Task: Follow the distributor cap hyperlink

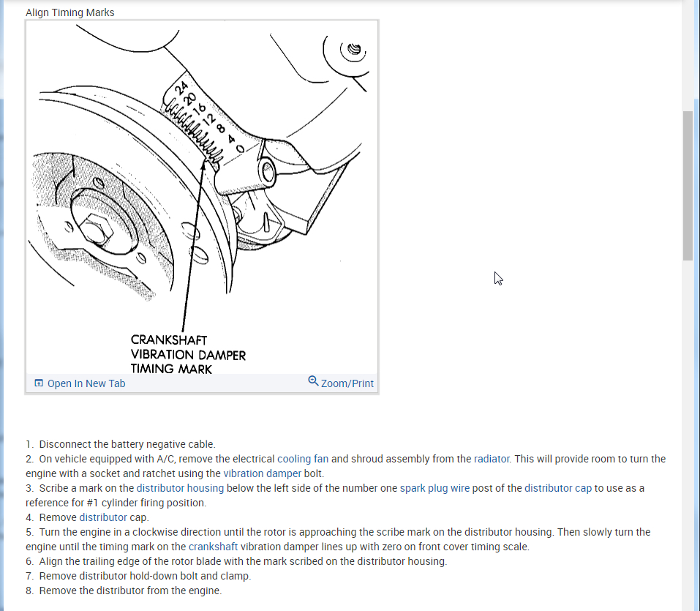Action: pos(558,488)
